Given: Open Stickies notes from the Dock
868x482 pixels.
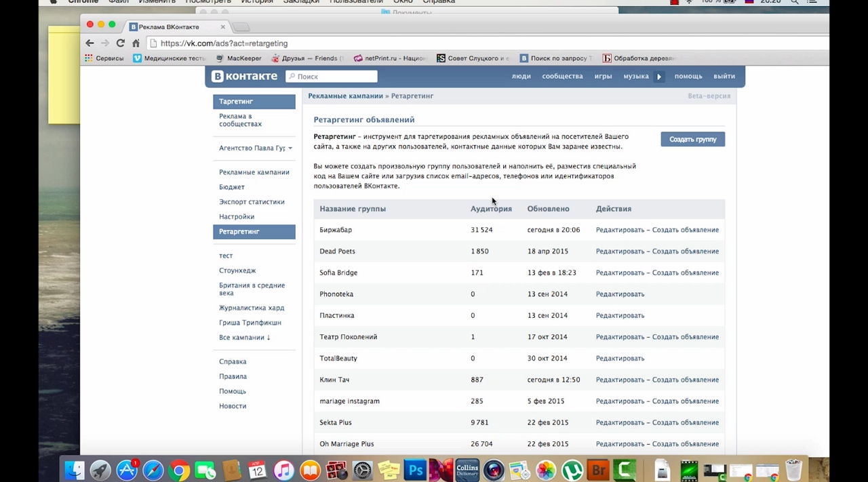Looking at the screenshot, I should (x=389, y=470).
